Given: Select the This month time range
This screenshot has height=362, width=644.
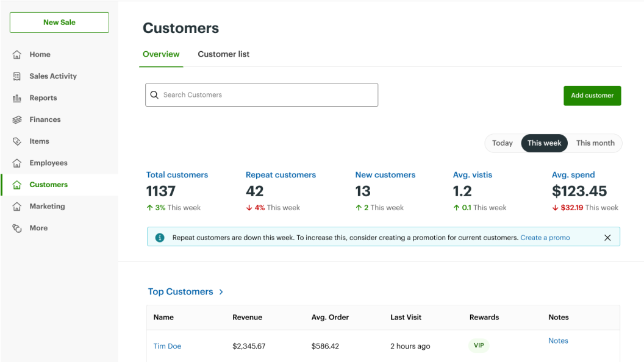Looking at the screenshot, I should point(595,143).
